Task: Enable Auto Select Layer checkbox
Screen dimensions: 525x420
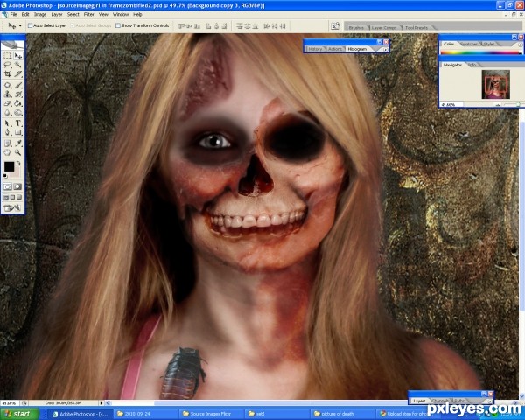Action: [x=30, y=25]
